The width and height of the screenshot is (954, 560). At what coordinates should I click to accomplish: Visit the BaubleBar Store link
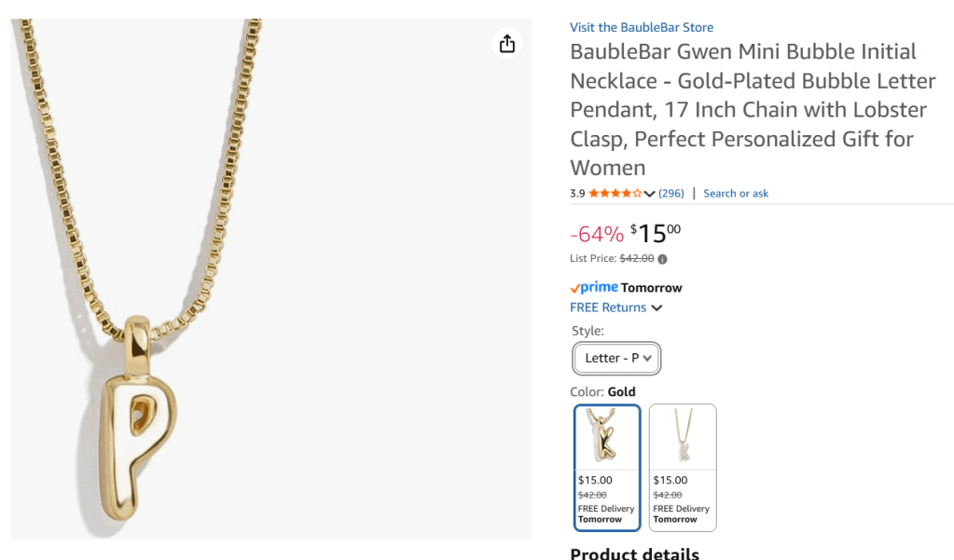coord(642,27)
